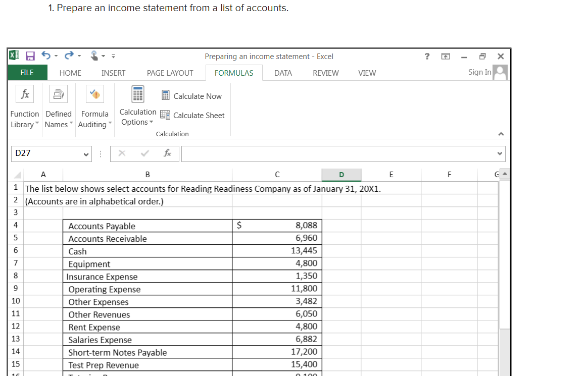588x380 pixels.
Task: Open Excel Help with the question mark
Action: 427,57
